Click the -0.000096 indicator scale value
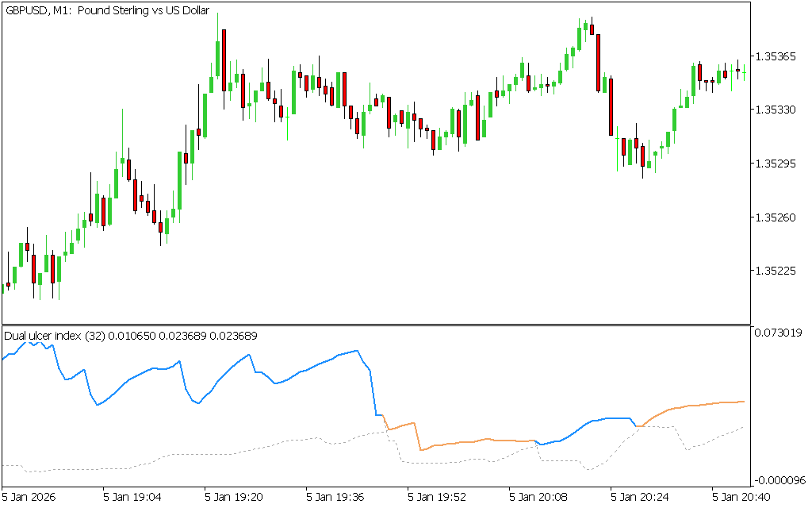 click(x=780, y=479)
